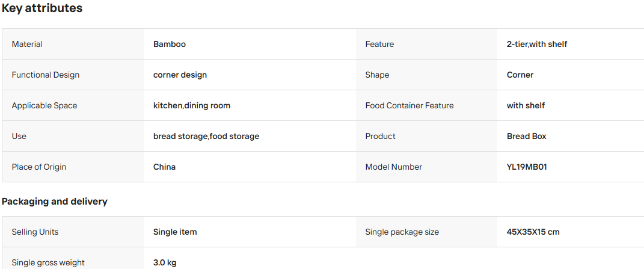Select the 2-tier,with shelf feature value

pyautogui.click(x=537, y=44)
